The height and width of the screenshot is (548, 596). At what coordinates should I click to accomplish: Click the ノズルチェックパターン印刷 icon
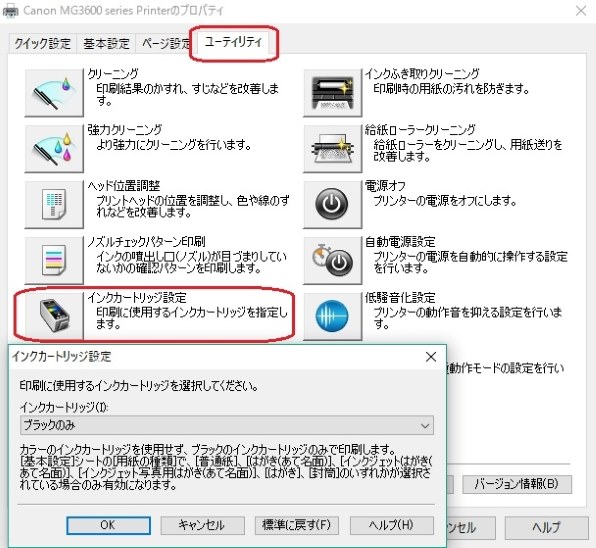tap(54, 260)
